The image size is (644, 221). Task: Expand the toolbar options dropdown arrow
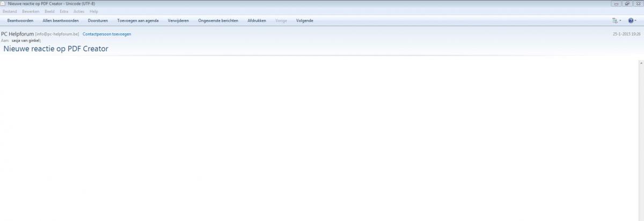(x=621, y=21)
